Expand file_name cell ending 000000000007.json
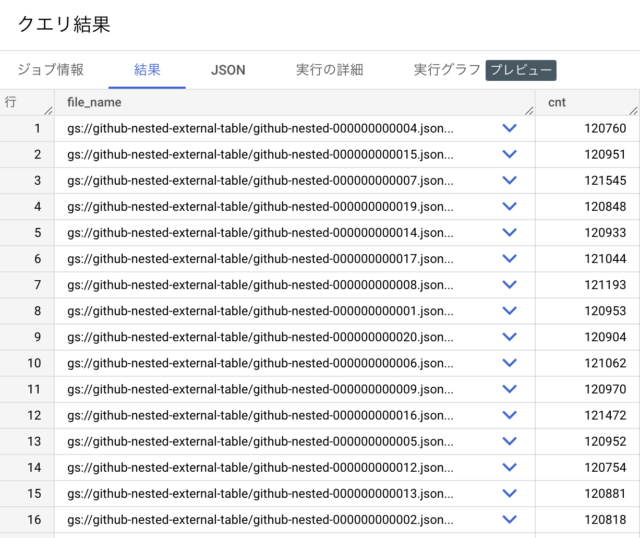The image size is (640, 538). pyautogui.click(x=509, y=180)
